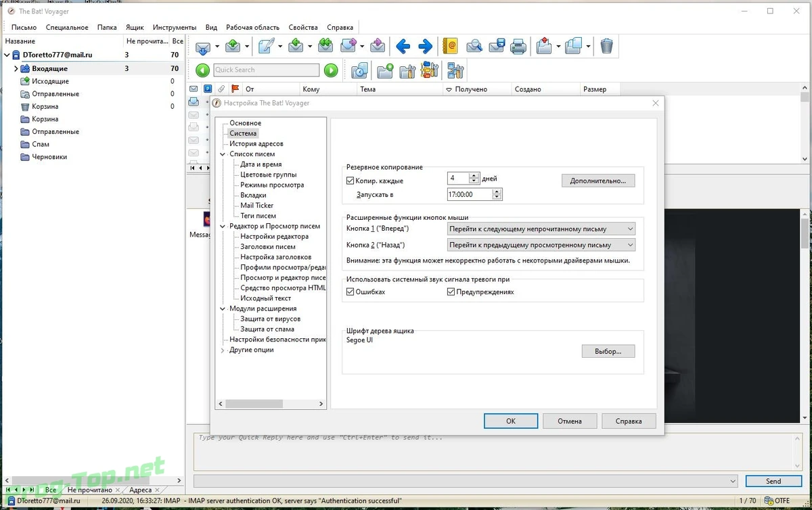Click the Move to folder icon

[x=544, y=46]
